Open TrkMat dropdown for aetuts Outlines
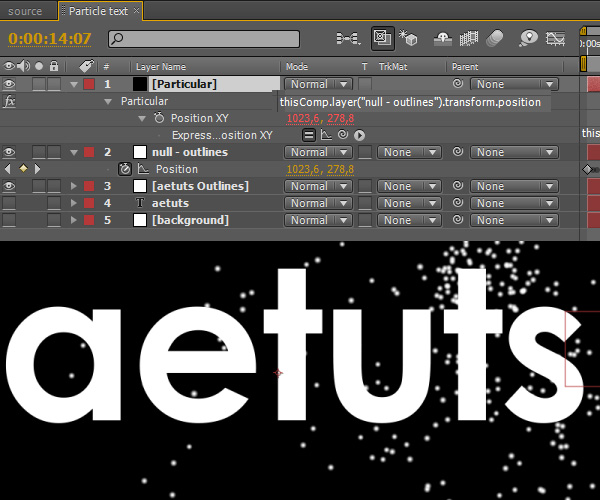600x500 pixels. pyautogui.click(x=409, y=186)
